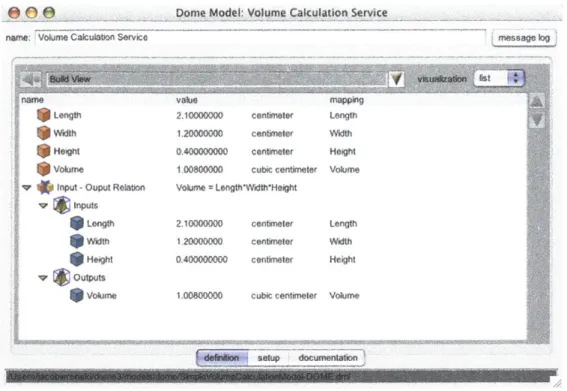Click top-level Height value 0.400000000

[x=202, y=152]
